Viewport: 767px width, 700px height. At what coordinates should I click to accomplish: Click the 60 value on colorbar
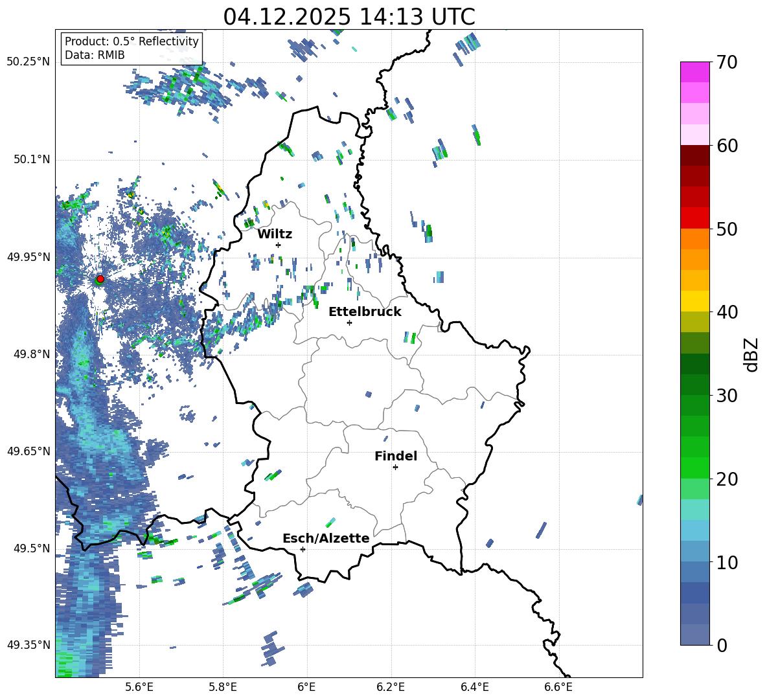pos(727,145)
